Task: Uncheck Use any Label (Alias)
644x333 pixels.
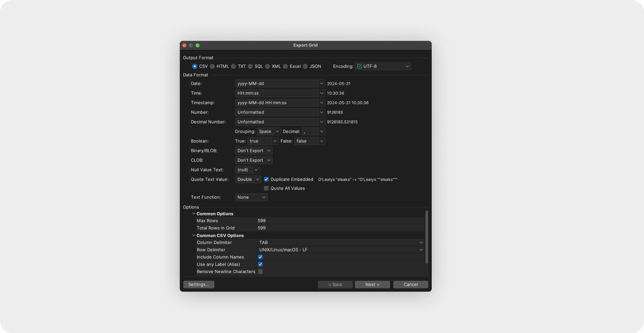Action: [260, 264]
